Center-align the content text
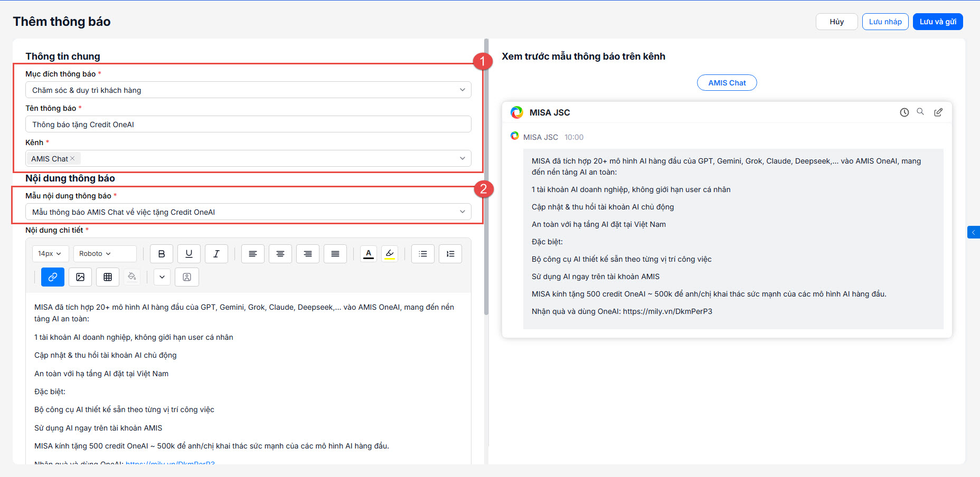This screenshot has width=980, height=477. [x=280, y=254]
